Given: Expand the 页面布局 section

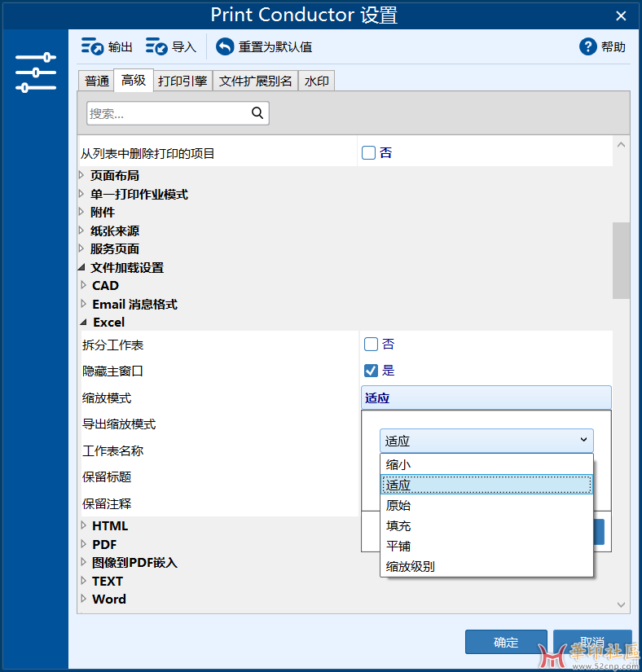Looking at the screenshot, I should 81,175.
